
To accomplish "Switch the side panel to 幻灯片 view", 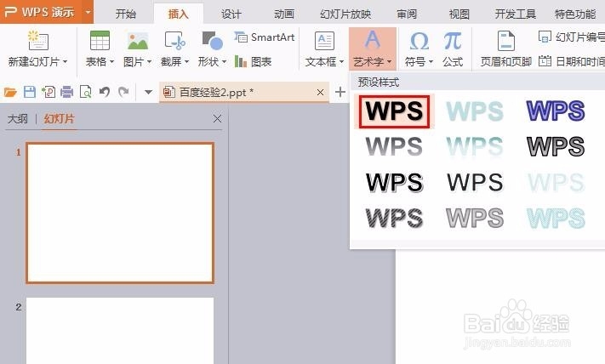I will tap(59, 119).
